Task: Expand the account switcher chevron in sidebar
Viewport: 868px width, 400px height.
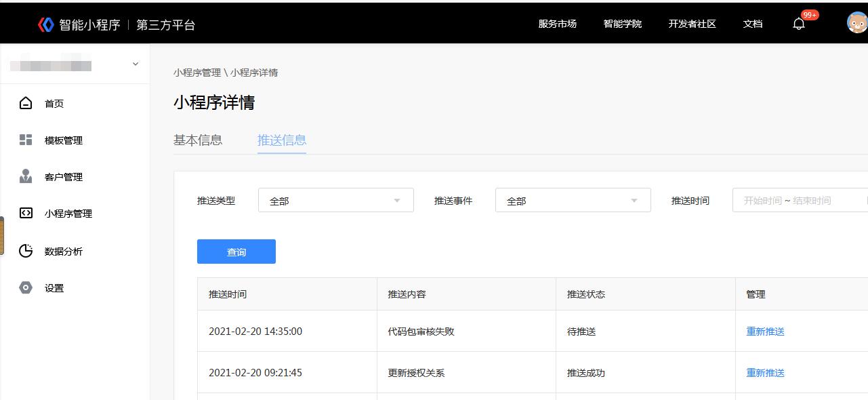Action: pos(136,64)
